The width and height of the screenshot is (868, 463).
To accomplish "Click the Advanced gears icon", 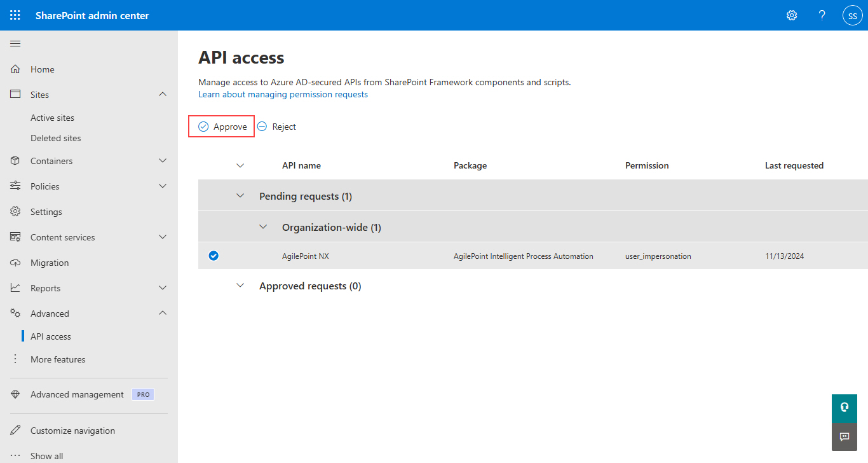I will pos(15,314).
